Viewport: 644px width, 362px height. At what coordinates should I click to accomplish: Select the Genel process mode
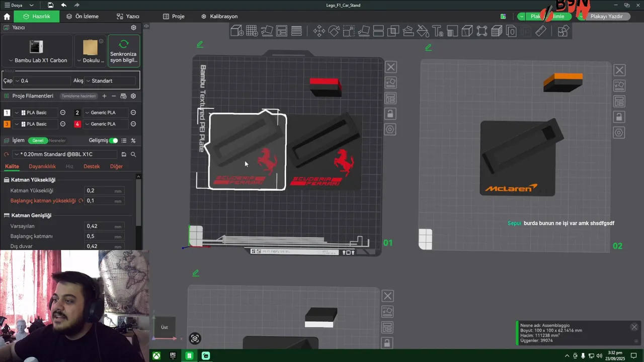pos(38,141)
